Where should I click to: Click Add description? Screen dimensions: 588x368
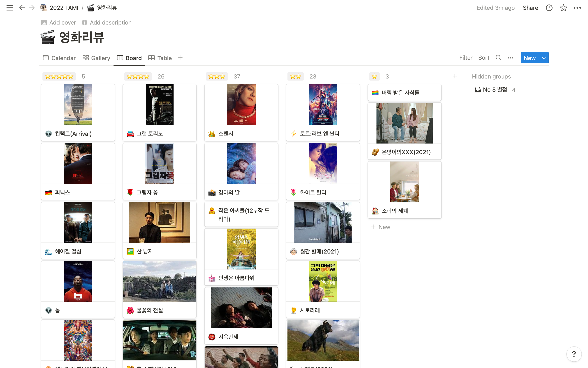click(107, 22)
